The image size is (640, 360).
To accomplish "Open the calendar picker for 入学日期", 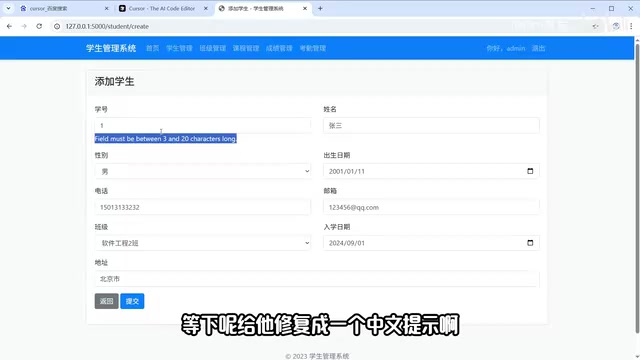I will point(530,243).
